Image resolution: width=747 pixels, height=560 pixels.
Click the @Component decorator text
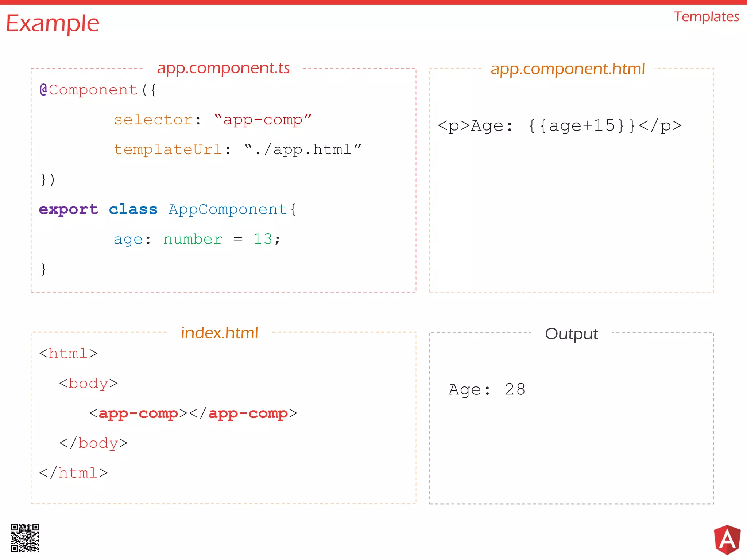[x=89, y=90]
